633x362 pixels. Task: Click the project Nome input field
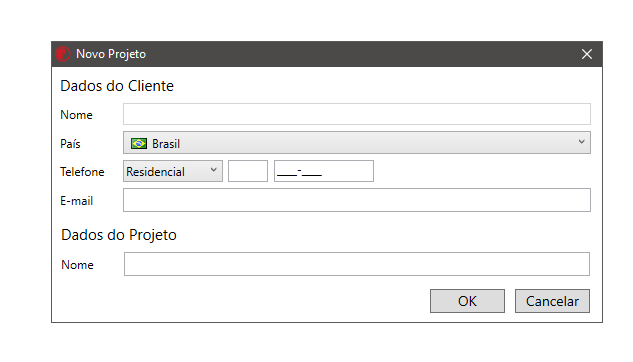tap(357, 264)
